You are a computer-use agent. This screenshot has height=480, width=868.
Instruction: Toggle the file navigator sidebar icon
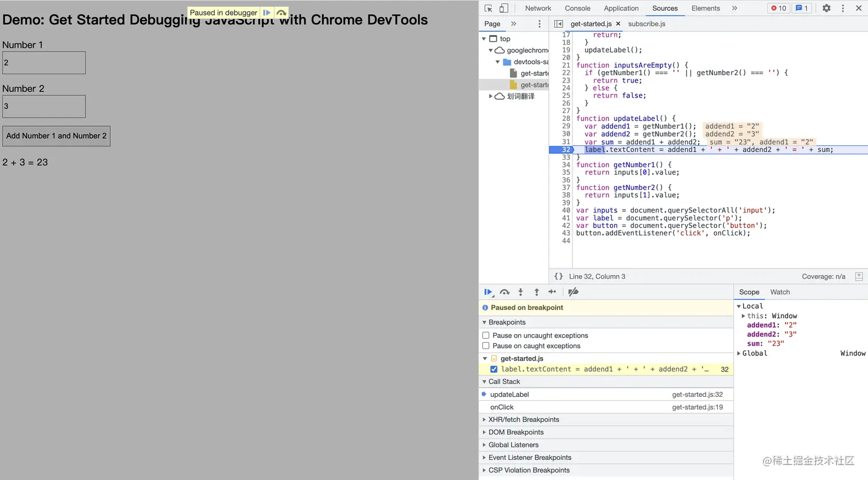tap(559, 24)
